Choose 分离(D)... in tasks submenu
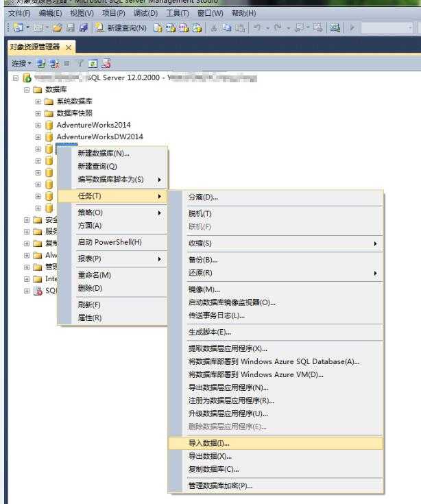Screen dimensions: 421x504 [x=276, y=197]
